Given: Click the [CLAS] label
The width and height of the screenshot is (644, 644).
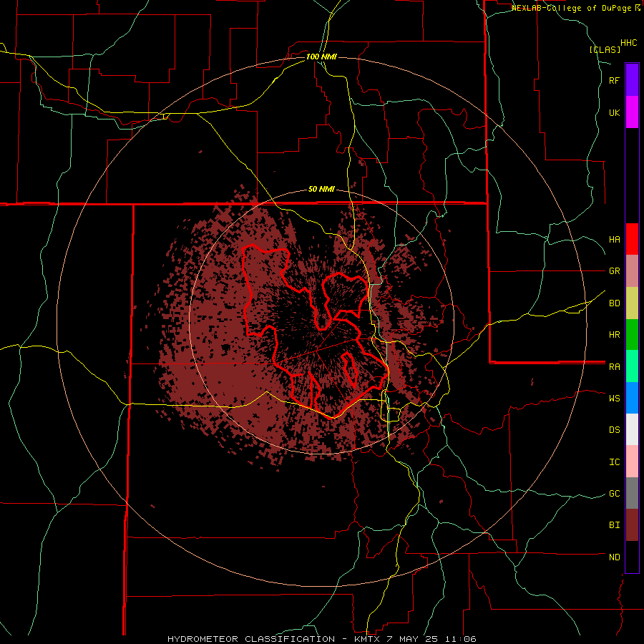Looking at the screenshot, I should tap(605, 49).
